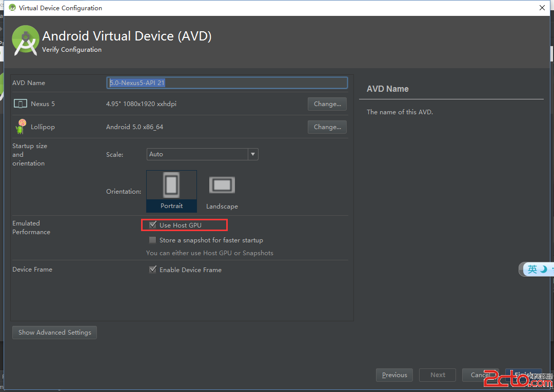Enable Store a snapshot for faster startup
Image resolution: width=554 pixels, height=392 pixels.
click(x=153, y=240)
